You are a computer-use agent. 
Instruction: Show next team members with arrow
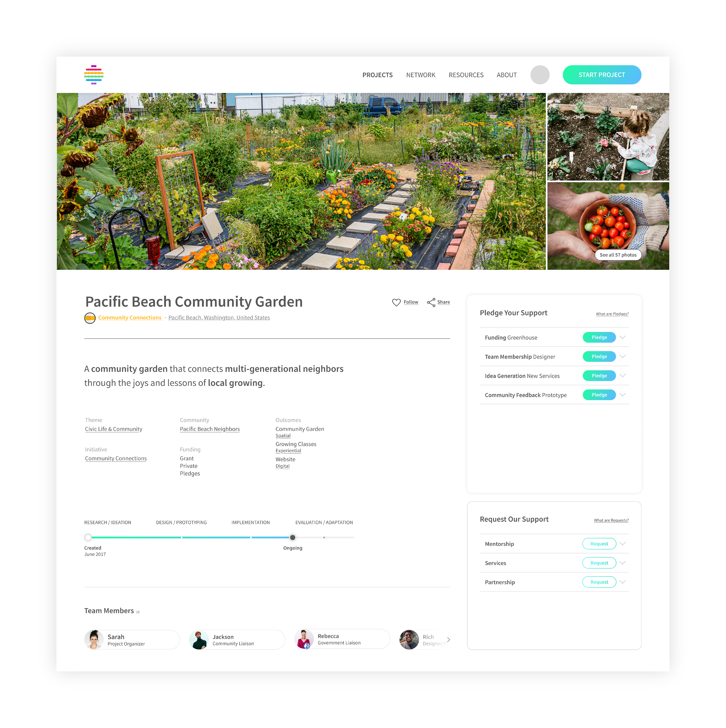[x=448, y=640]
